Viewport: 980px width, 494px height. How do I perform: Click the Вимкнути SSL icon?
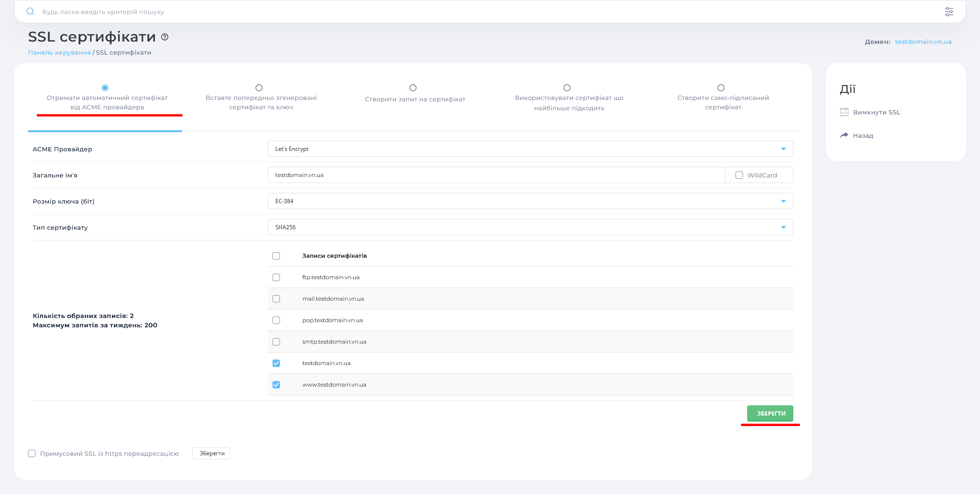tap(844, 112)
